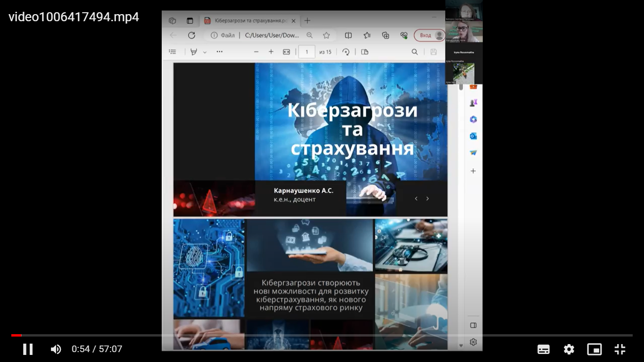Mute the video volume
Screen dimensions: 644x362
pos(56,349)
